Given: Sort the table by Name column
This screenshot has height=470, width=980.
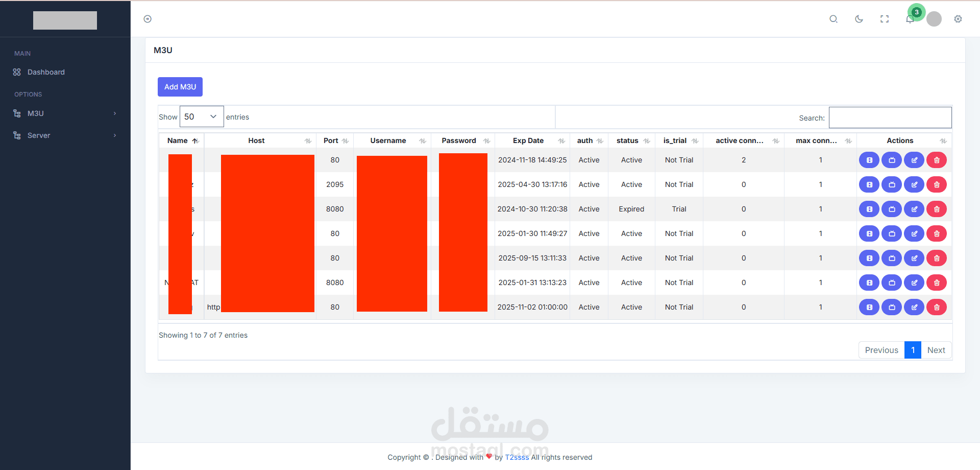Looking at the screenshot, I should pyautogui.click(x=182, y=140).
